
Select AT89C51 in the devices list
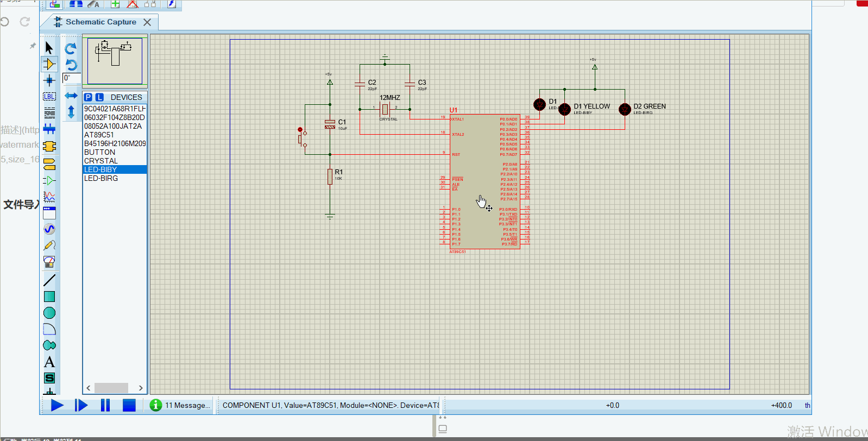[x=99, y=135]
